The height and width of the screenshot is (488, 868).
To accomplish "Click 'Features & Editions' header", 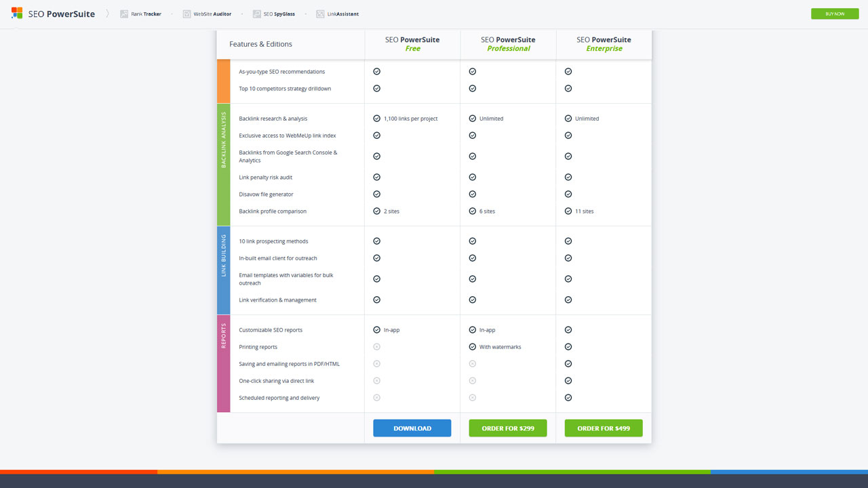I will pyautogui.click(x=261, y=44).
